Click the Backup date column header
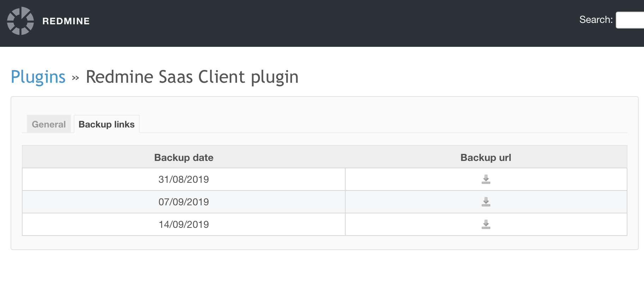 click(x=184, y=157)
